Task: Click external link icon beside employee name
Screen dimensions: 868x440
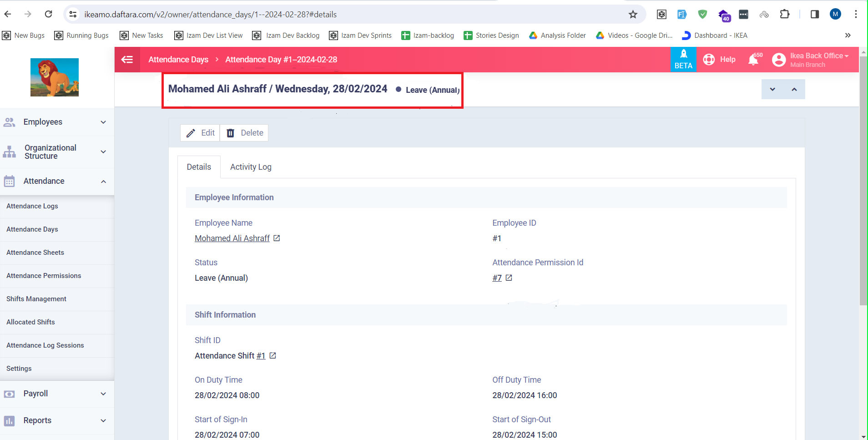Action: [277, 238]
